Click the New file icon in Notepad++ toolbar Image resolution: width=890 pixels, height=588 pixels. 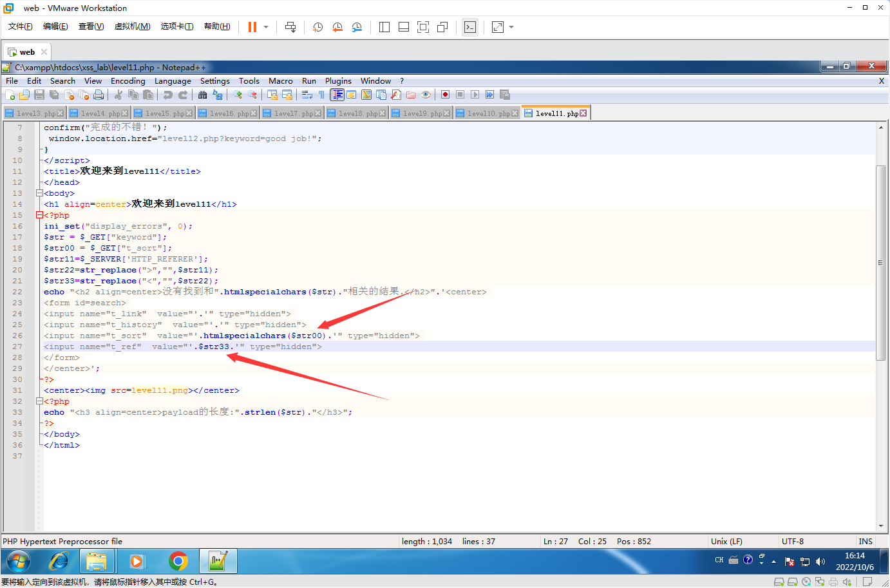coord(10,95)
